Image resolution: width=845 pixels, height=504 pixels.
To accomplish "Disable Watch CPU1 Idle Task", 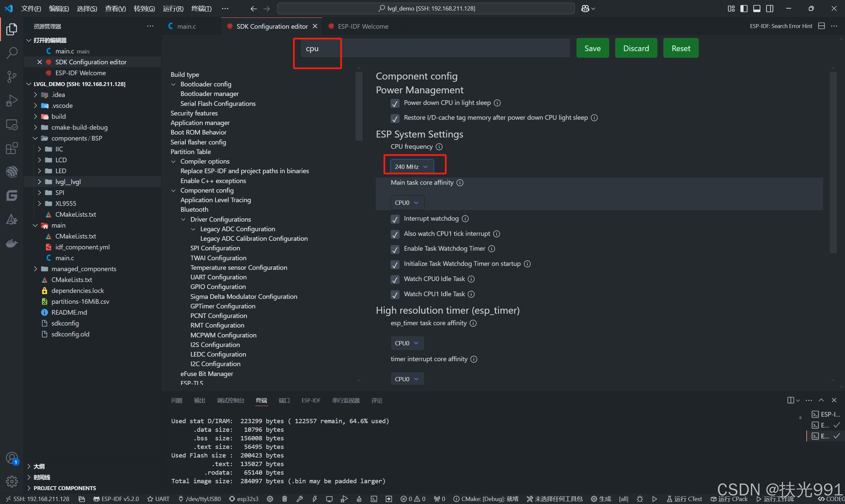I will click(395, 295).
